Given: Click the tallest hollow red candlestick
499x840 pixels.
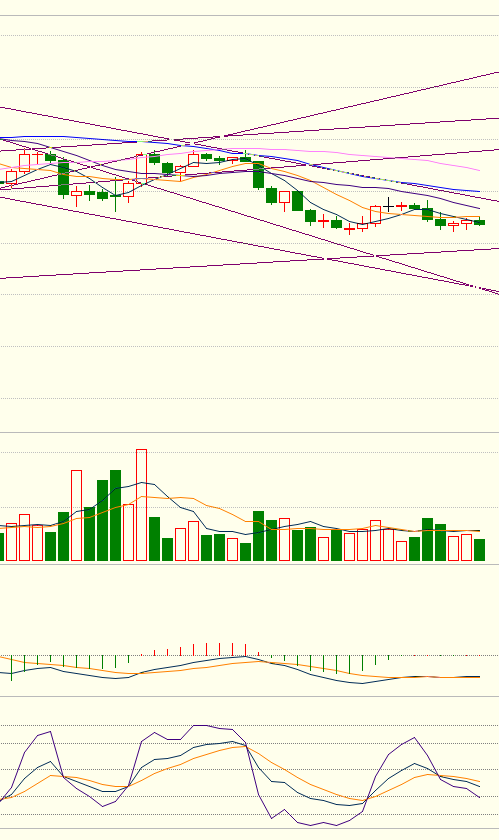Looking at the screenshot, I should (141, 169).
